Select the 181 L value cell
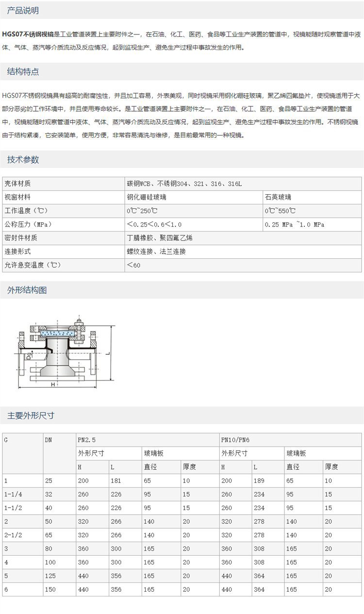This screenshot has height=614, width=364. click(x=125, y=481)
